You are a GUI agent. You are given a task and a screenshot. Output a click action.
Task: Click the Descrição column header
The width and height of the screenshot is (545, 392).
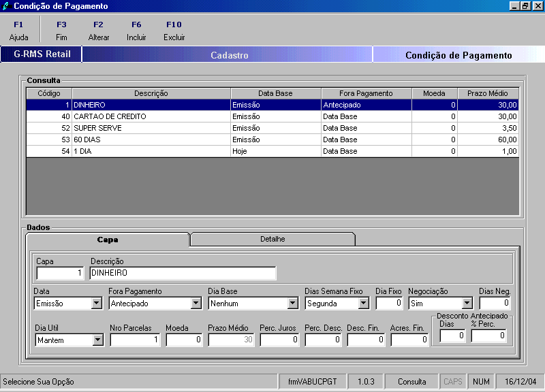pyautogui.click(x=151, y=93)
